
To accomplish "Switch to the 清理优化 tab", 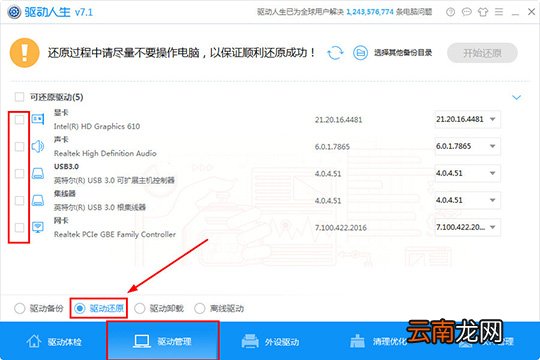I will coord(378,341).
